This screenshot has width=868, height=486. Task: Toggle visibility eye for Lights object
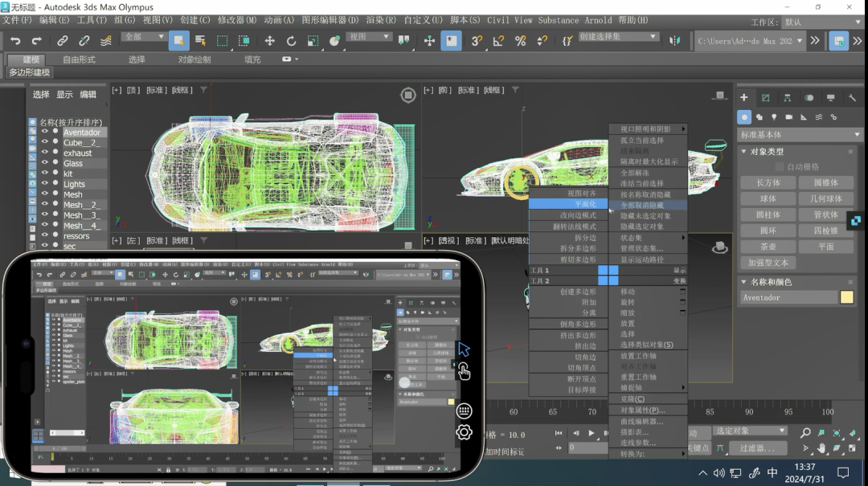click(x=45, y=184)
